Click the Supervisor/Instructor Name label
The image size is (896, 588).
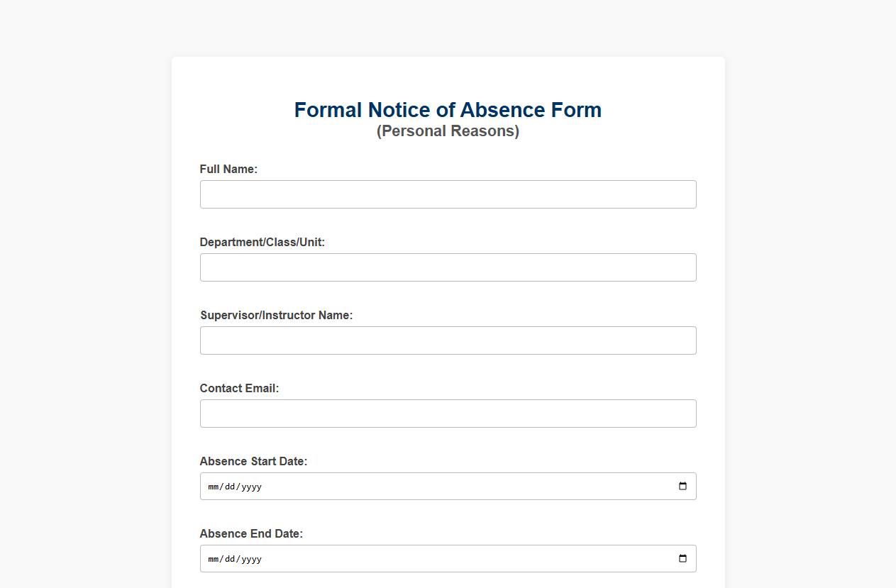276,315
